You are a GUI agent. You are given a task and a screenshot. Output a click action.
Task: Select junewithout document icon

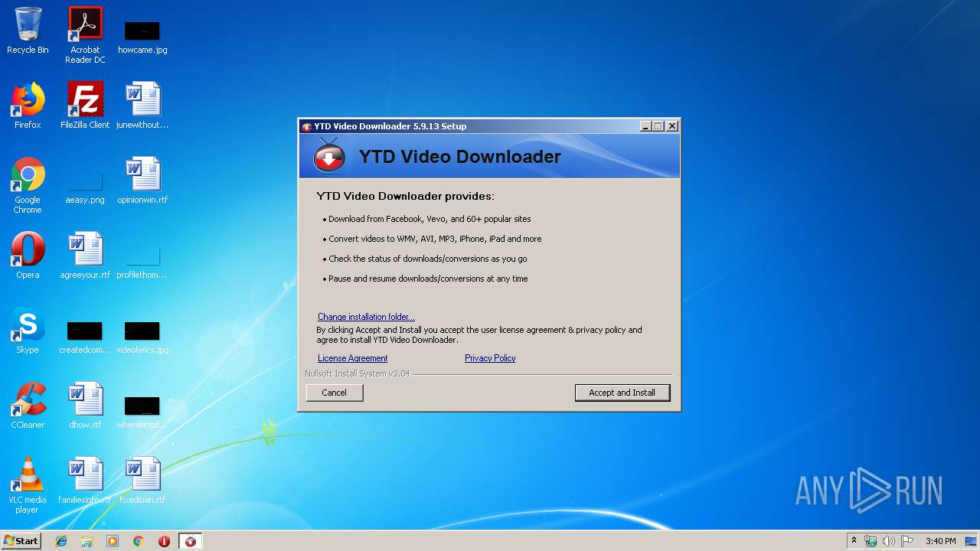click(142, 106)
